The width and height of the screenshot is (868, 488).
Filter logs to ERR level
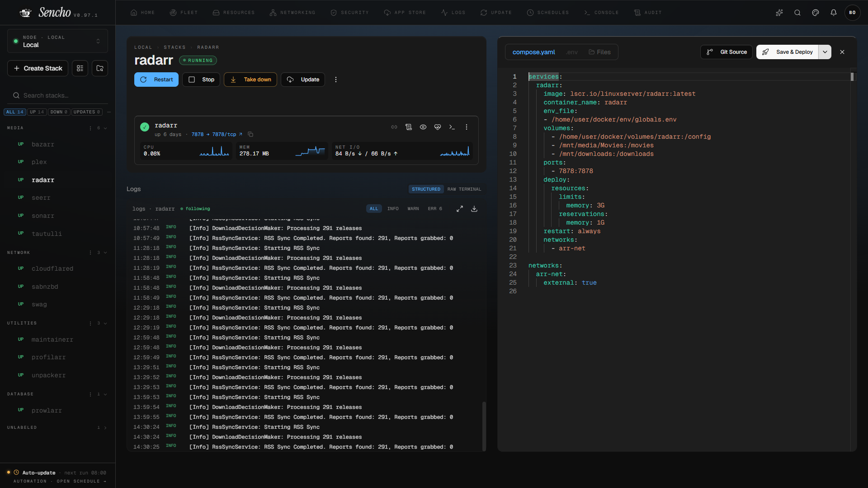pyautogui.click(x=435, y=209)
